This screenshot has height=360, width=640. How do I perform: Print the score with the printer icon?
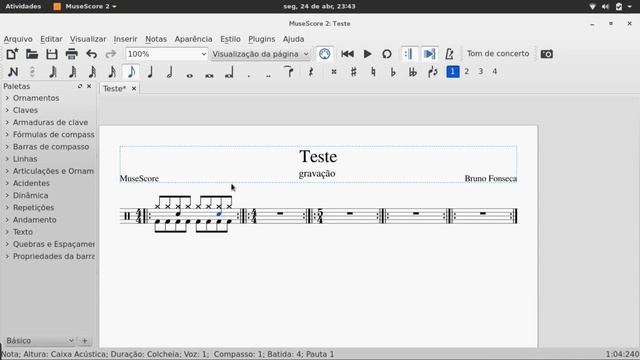pos(71,54)
